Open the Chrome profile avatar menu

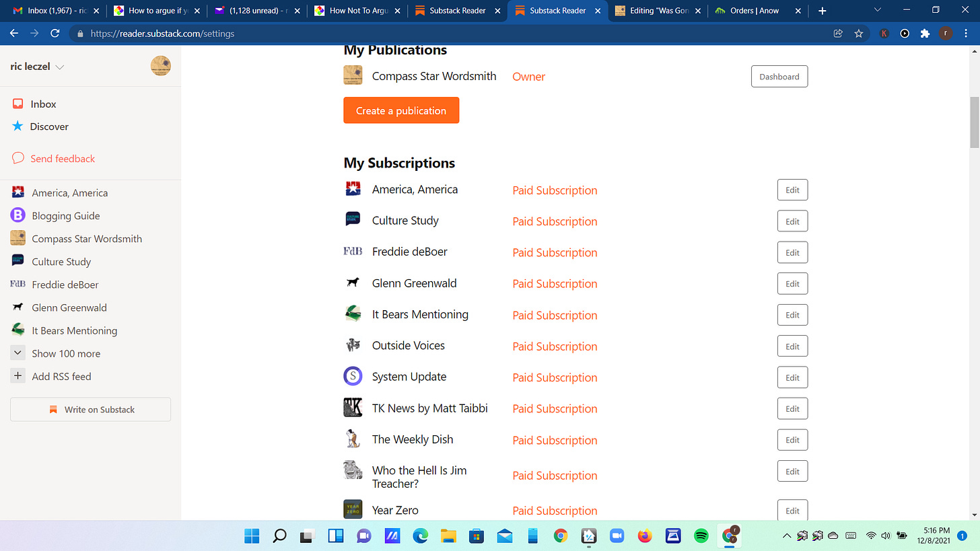tap(946, 33)
